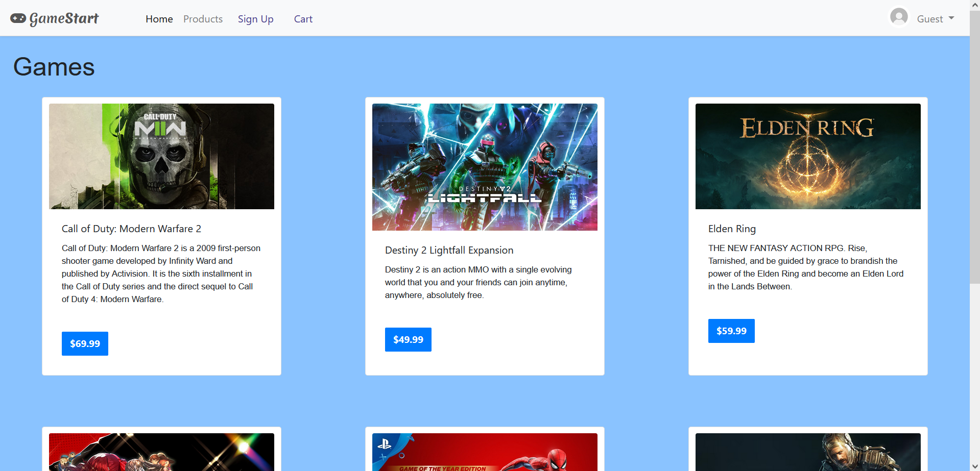980x471 pixels.
Task: Click the Destiny 2 Lightfall Expansion title
Action: (449, 250)
